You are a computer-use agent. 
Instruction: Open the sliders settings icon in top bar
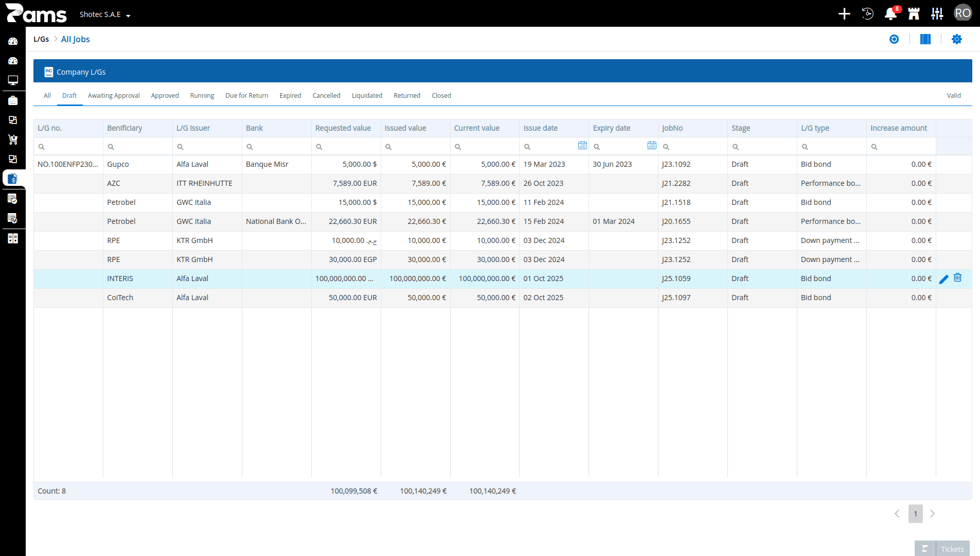[x=937, y=14]
